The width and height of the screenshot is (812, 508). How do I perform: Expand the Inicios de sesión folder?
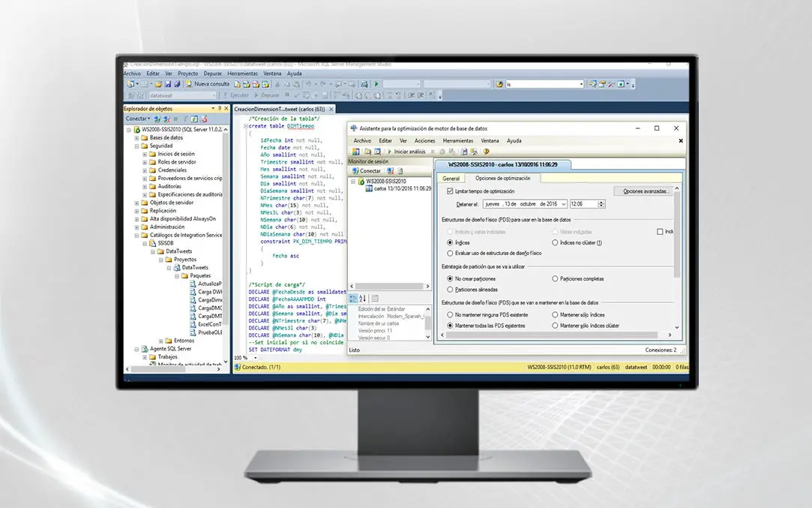click(x=145, y=154)
